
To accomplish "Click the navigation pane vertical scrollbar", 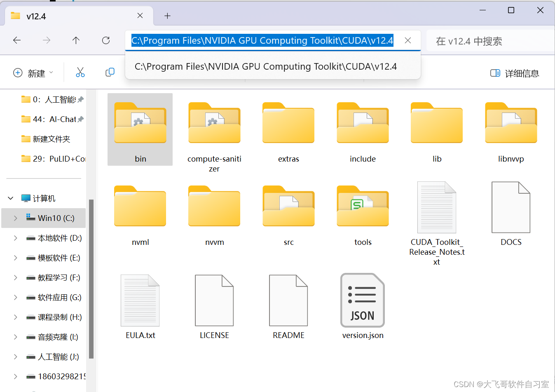I will pyautogui.click(x=91, y=279).
